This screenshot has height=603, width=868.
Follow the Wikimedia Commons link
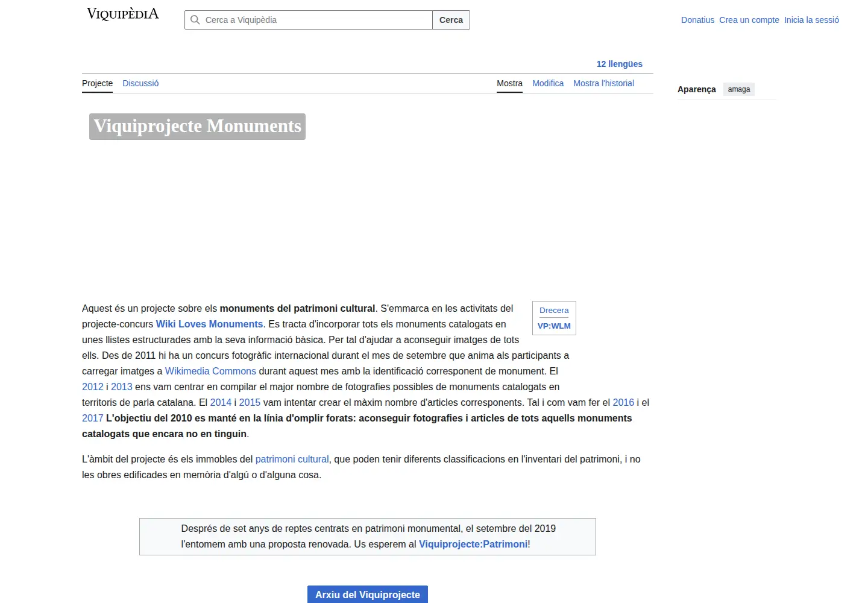(x=210, y=371)
